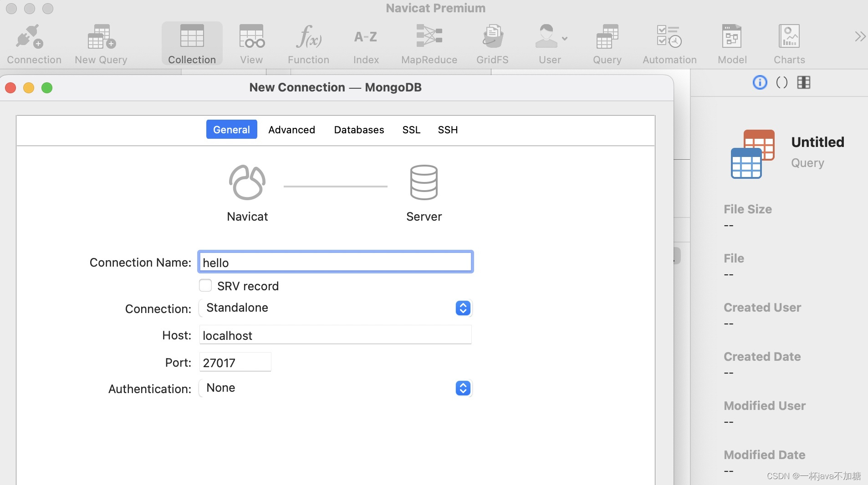The image size is (868, 485).
Task: Open the Charts toolbar item
Action: coord(789,44)
